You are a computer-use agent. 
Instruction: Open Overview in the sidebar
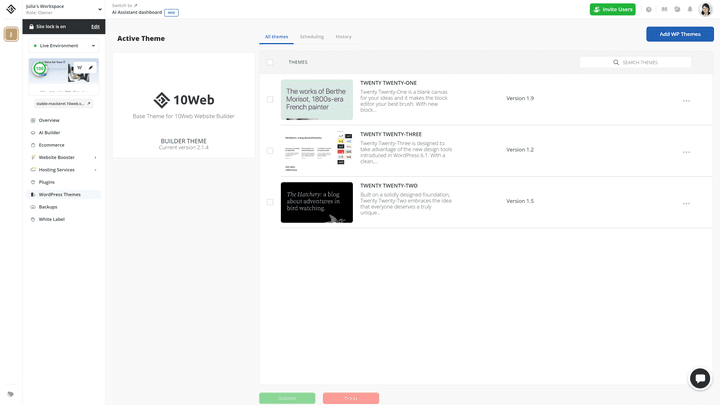[49, 120]
